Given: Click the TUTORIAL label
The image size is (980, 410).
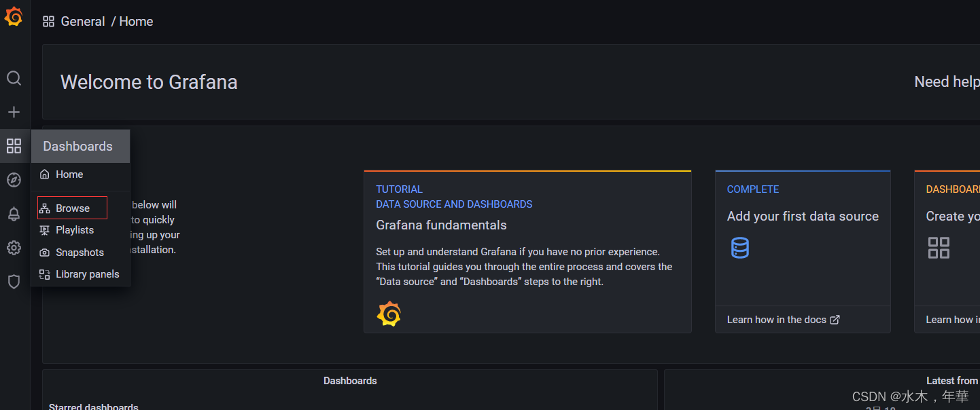Looking at the screenshot, I should [400, 189].
